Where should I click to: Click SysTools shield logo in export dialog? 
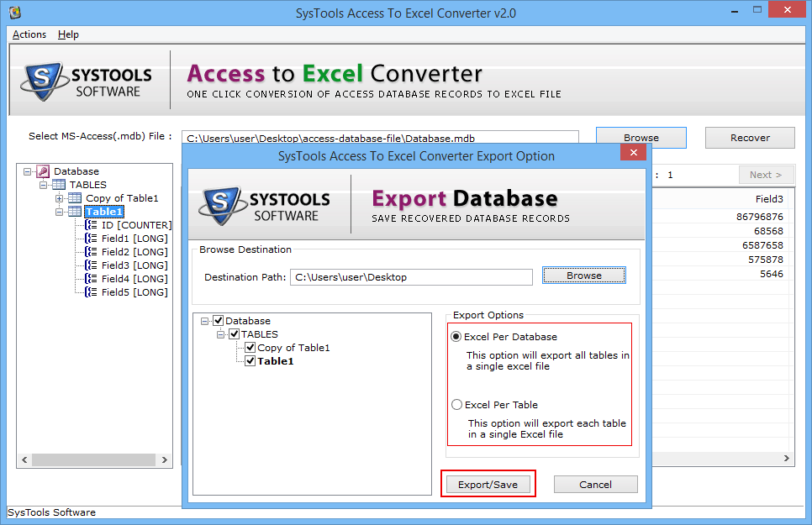pos(223,206)
